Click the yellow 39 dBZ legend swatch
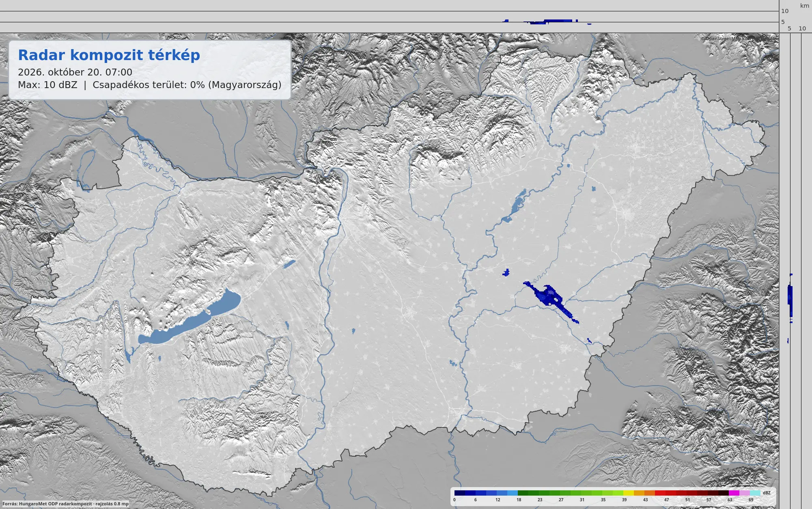Image resolution: width=812 pixels, height=509 pixels. tap(628, 493)
